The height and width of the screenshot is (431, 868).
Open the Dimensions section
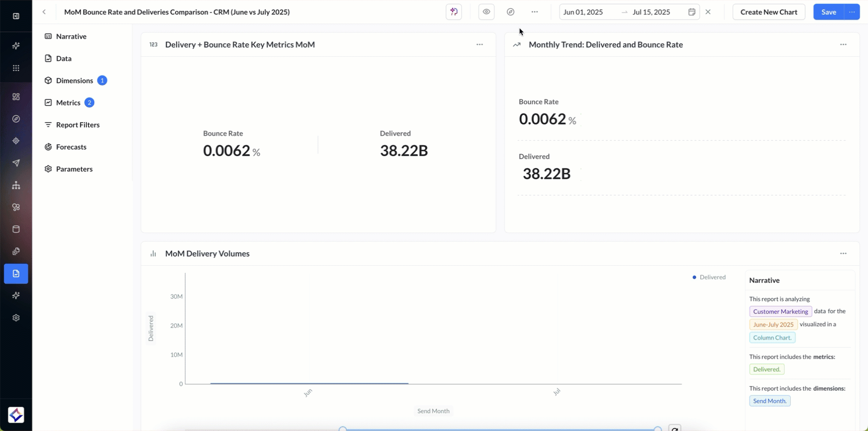[74, 80]
